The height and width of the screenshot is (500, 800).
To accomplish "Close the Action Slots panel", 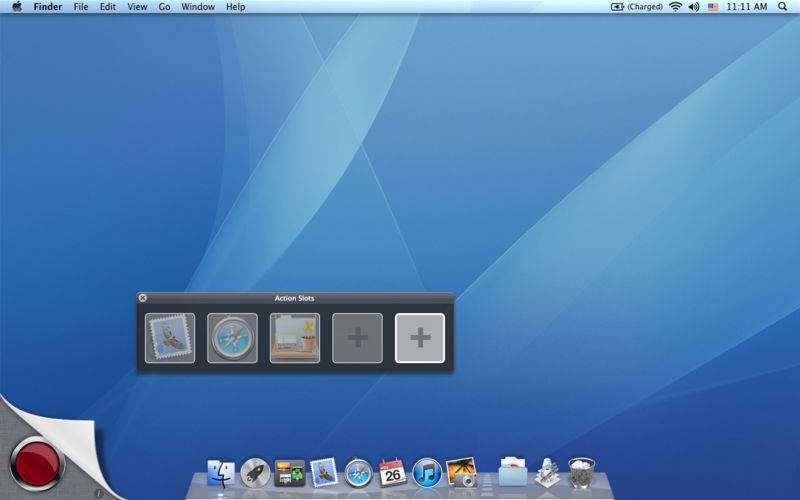I will click(x=143, y=298).
